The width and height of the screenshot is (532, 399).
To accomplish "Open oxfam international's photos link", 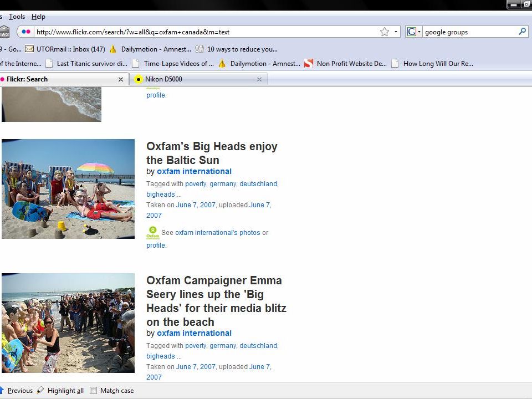I will point(217,233).
